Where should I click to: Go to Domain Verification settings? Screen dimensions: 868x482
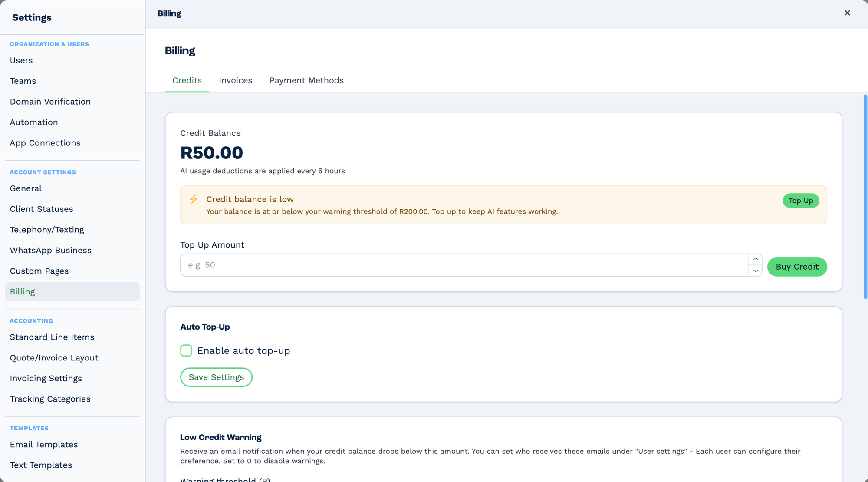point(72,102)
